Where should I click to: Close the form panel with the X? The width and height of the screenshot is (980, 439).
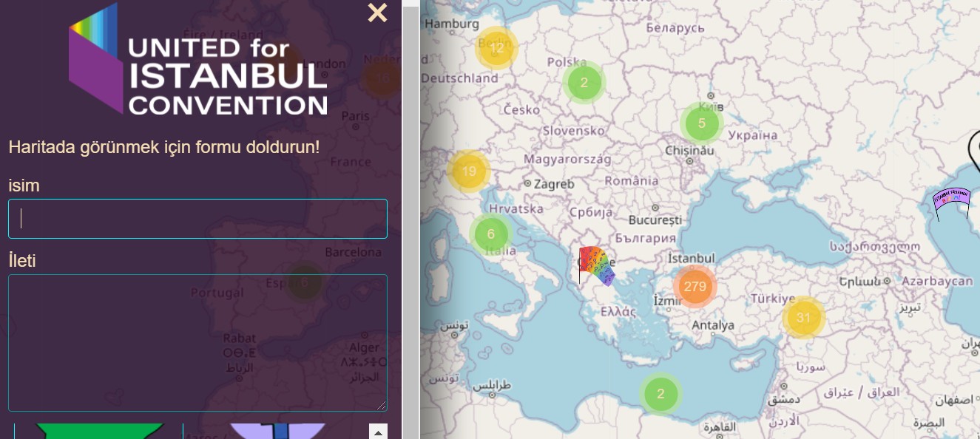point(377,13)
